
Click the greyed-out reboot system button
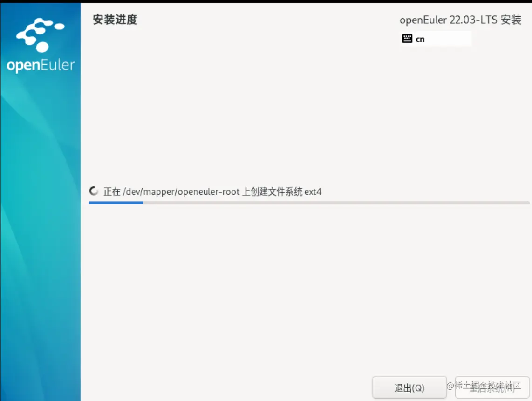(492, 387)
